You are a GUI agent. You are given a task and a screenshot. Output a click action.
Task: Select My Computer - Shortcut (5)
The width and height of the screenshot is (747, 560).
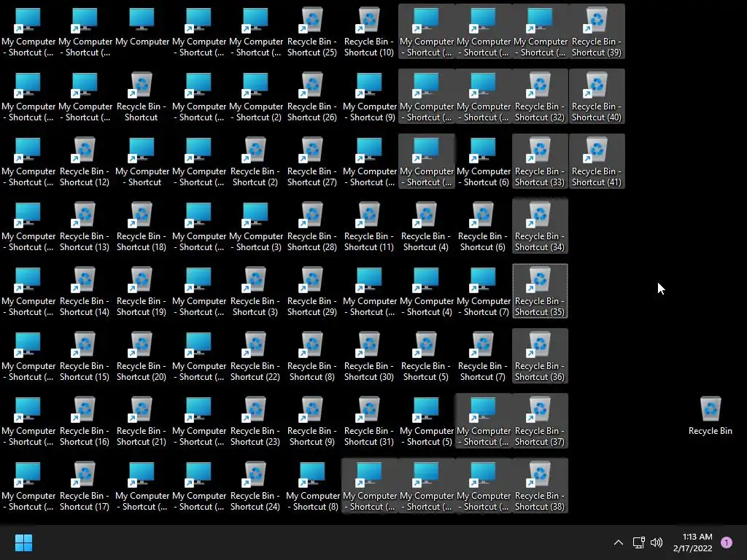click(426, 421)
